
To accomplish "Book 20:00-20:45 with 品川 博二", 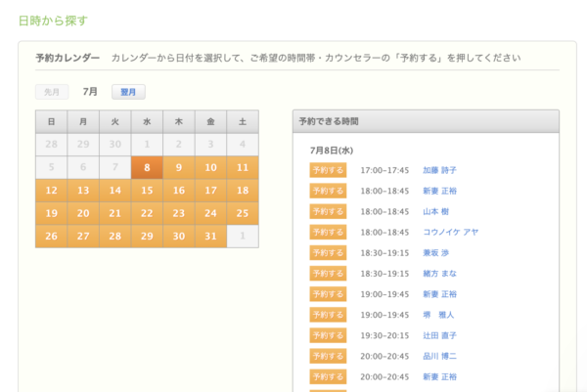I will click(328, 356).
